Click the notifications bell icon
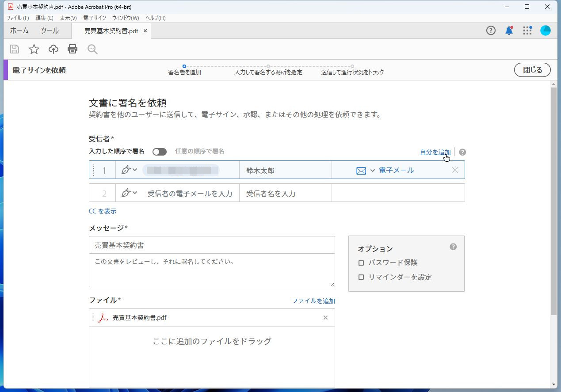 (509, 30)
